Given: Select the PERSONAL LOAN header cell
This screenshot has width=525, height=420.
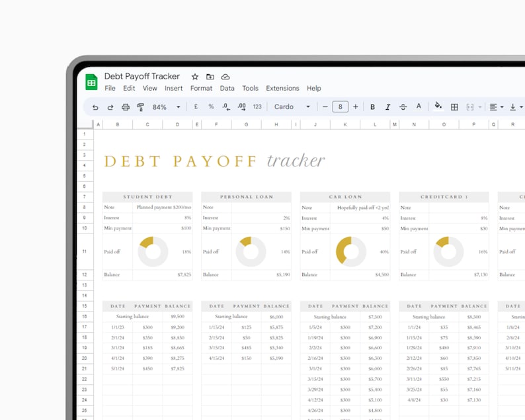Looking at the screenshot, I should 246,197.
